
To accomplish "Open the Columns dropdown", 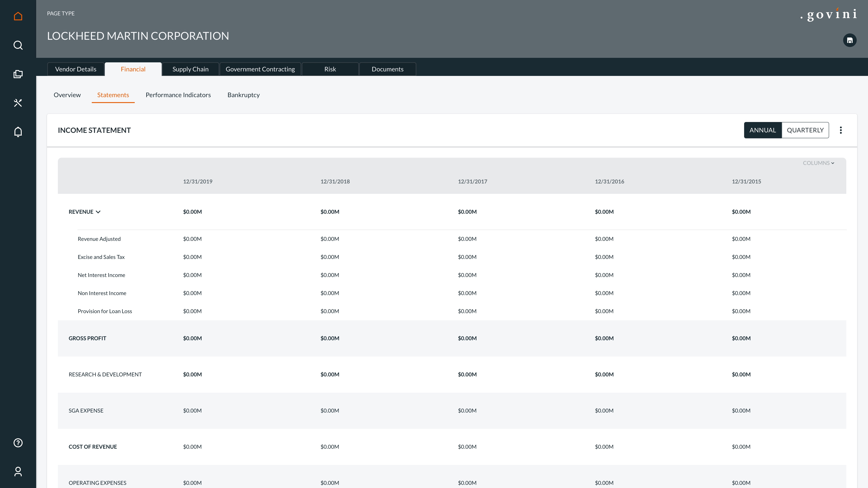I will 818,163.
